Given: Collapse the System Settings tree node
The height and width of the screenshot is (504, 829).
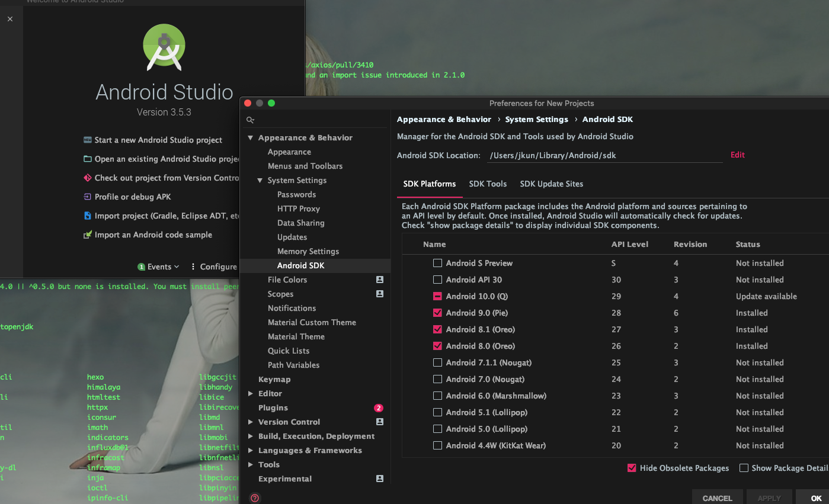Looking at the screenshot, I should (260, 180).
